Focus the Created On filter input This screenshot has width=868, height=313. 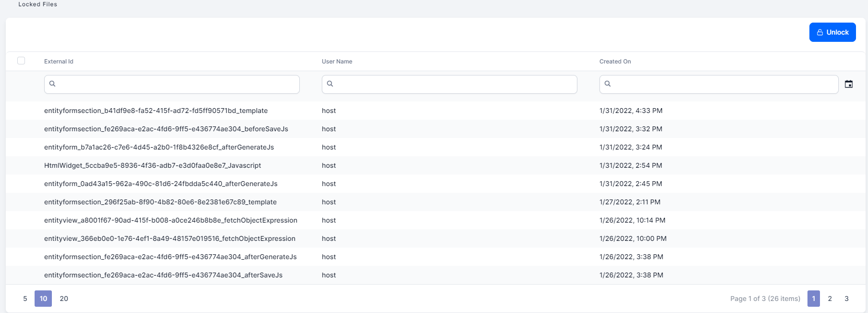[724, 84]
